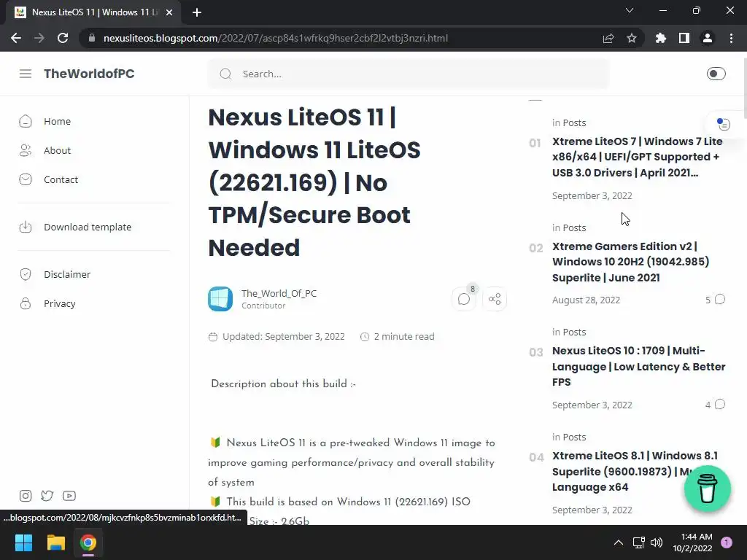Click the The_World_Of_PC author avatar

[x=220, y=299]
